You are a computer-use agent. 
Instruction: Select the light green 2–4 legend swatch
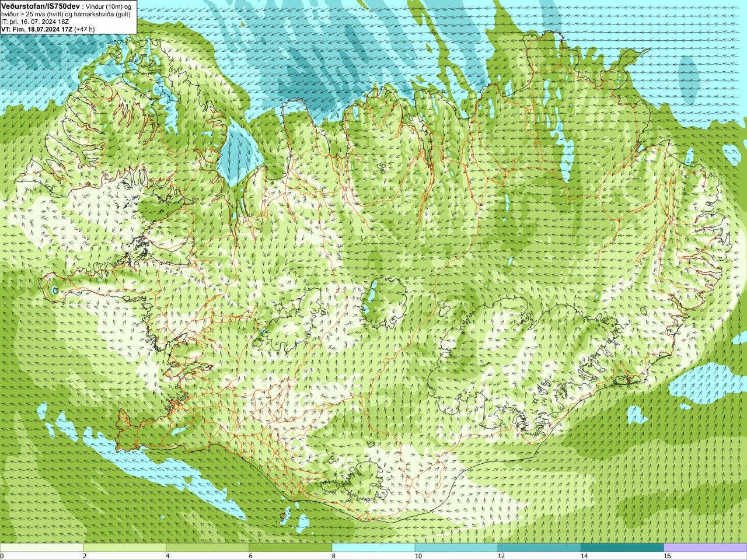[x=124, y=548]
